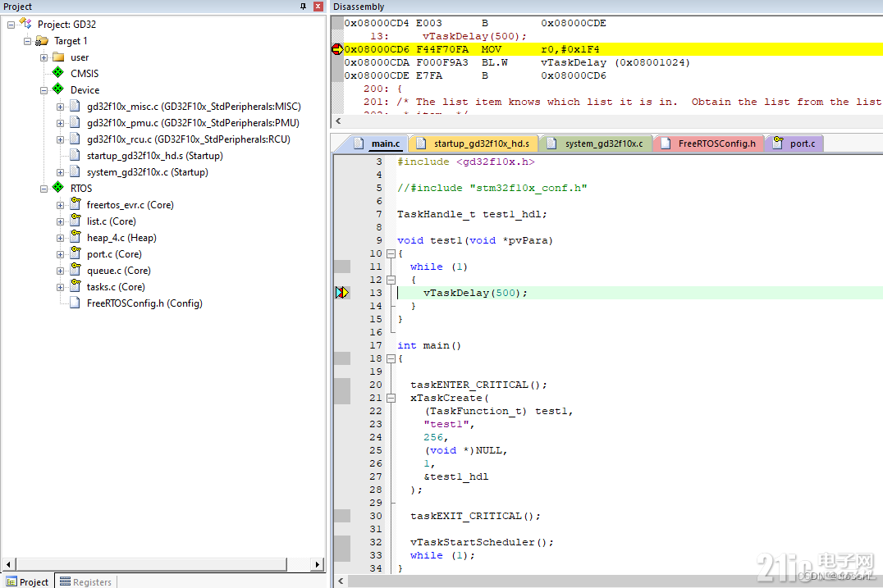This screenshot has height=588, width=883.
Task: Switch to the port.c editor tab
Action: pyautogui.click(x=794, y=144)
